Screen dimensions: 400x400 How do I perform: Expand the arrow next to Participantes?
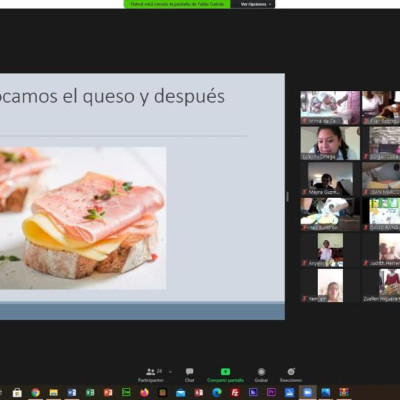pyautogui.click(x=171, y=371)
